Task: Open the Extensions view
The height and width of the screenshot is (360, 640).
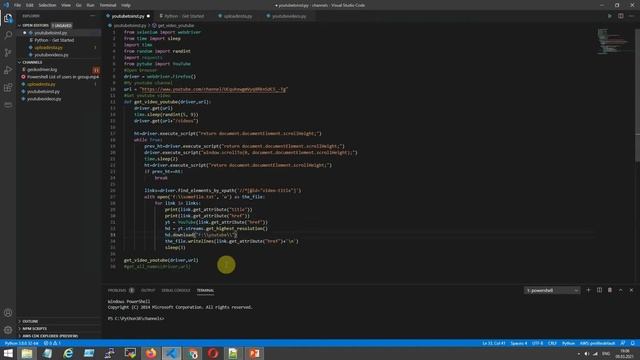Action: tap(8, 88)
